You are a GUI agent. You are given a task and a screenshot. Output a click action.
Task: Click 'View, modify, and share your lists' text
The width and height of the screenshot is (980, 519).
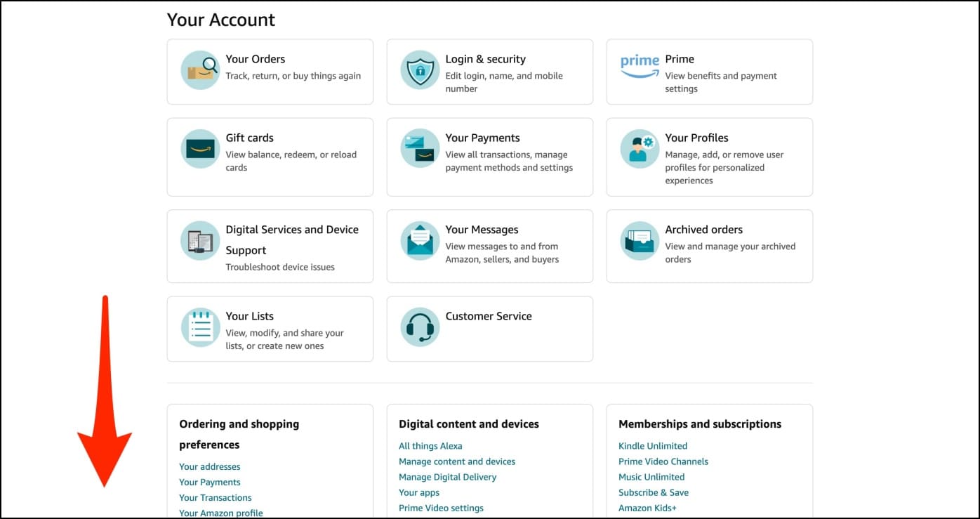pyautogui.click(x=284, y=339)
